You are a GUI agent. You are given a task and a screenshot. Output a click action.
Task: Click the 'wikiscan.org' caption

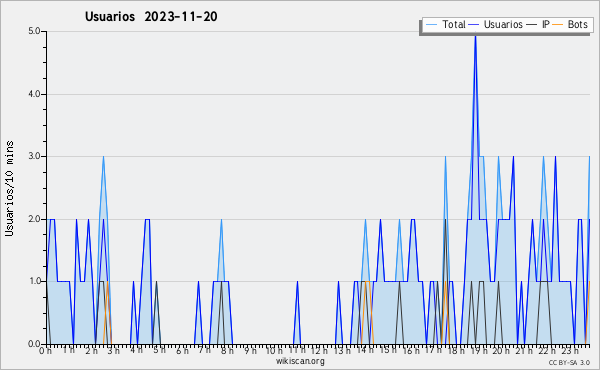[300, 361]
